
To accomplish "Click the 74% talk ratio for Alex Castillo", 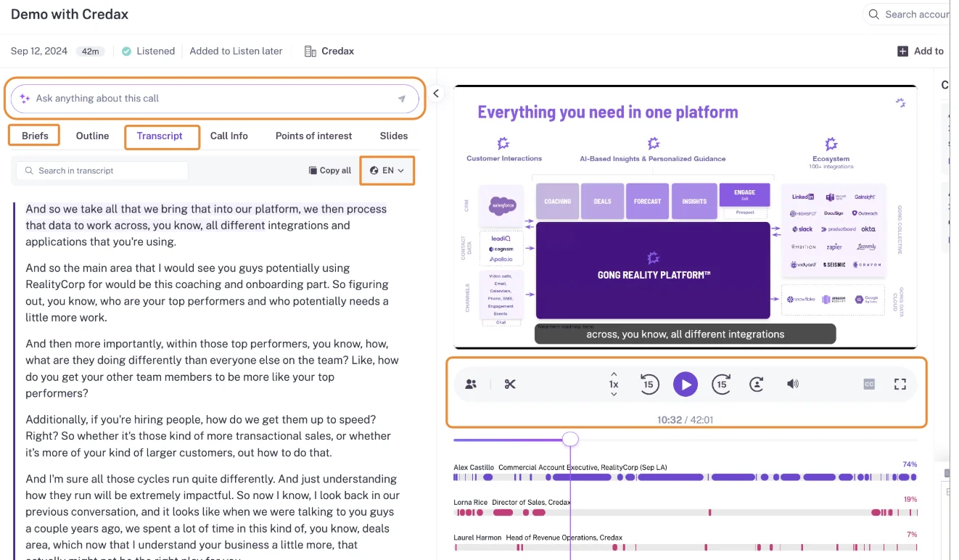I will point(909,464).
